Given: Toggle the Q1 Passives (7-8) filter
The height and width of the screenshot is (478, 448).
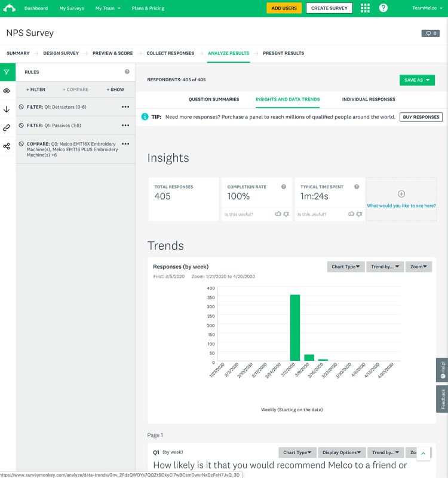Looking at the screenshot, I should (x=22, y=125).
